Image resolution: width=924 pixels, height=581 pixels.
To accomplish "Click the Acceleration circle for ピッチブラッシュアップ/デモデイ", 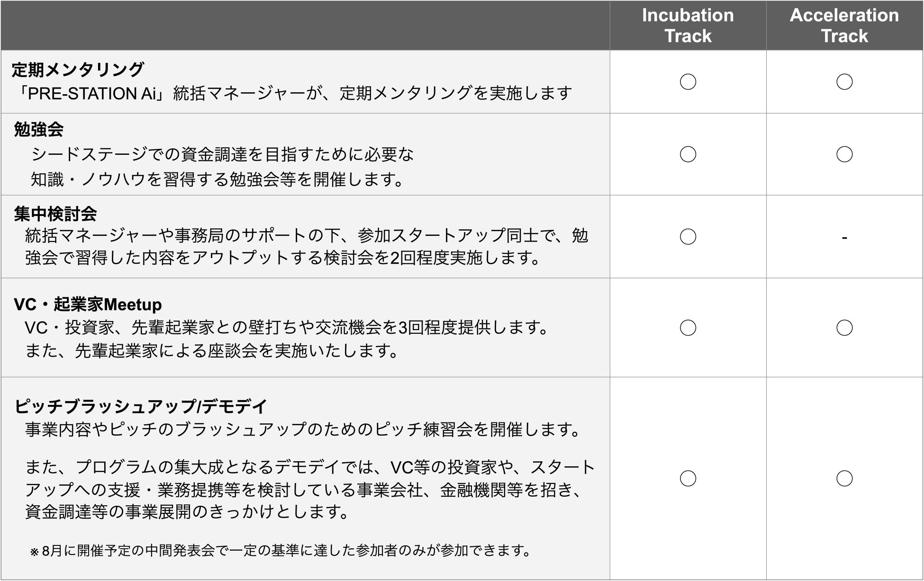I will pyautogui.click(x=844, y=478).
